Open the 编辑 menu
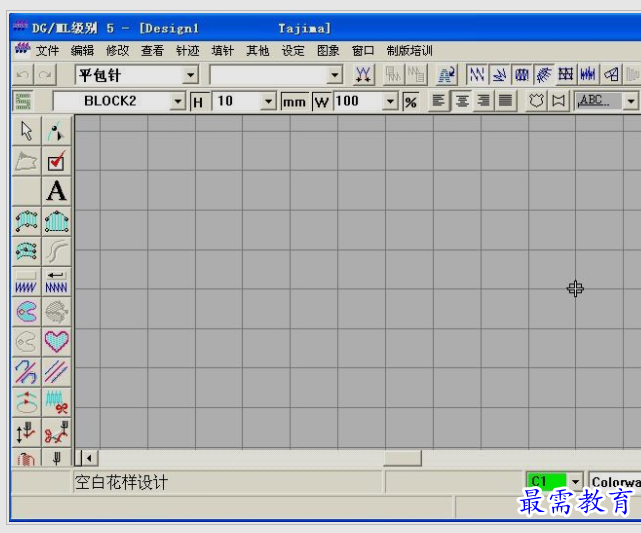 (82, 51)
